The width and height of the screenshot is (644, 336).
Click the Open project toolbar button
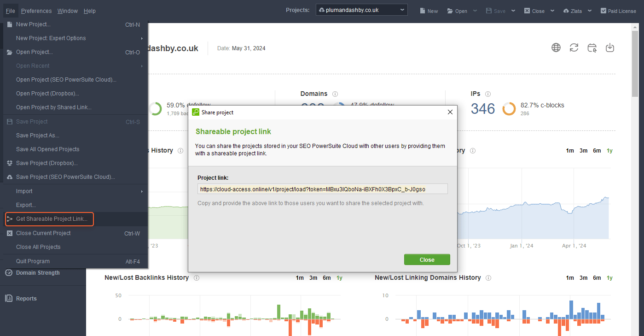457,11
